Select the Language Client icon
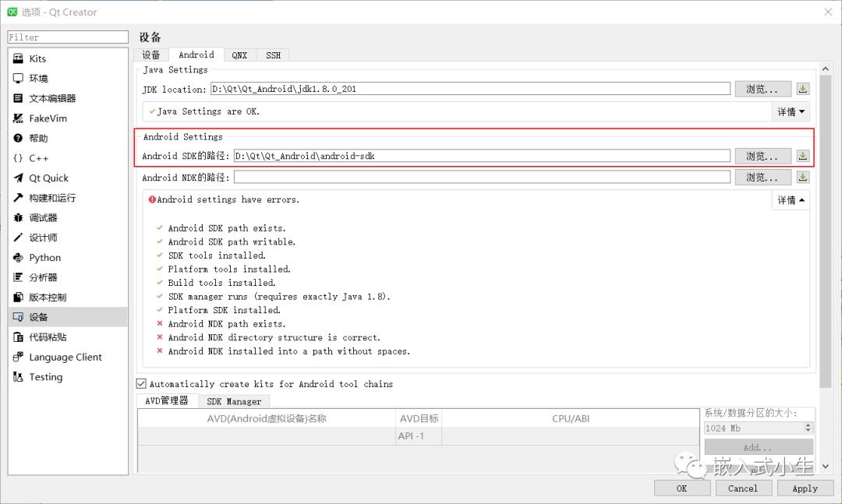 [x=18, y=357]
